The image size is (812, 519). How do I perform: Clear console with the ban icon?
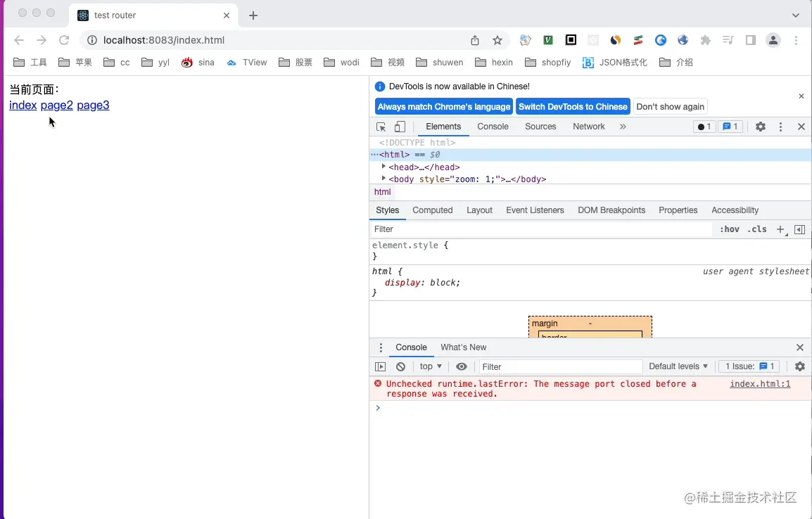click(x=400, y=367)
